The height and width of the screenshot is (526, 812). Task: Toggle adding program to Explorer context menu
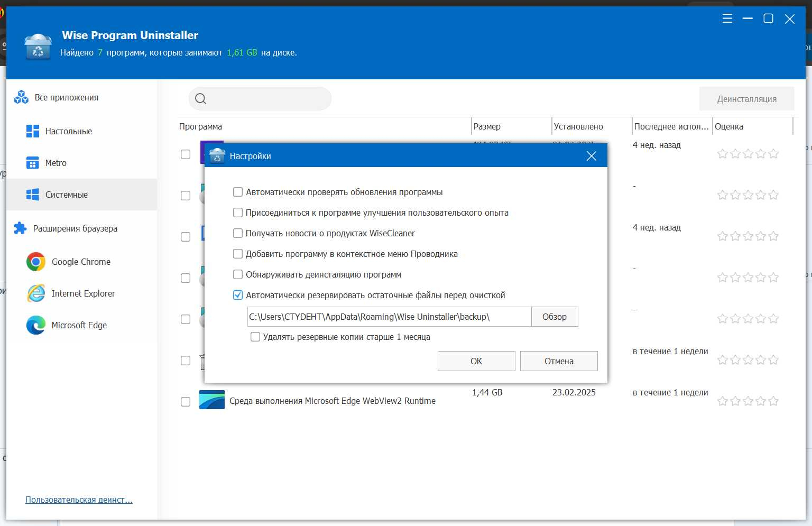click(x=238, y=254)
